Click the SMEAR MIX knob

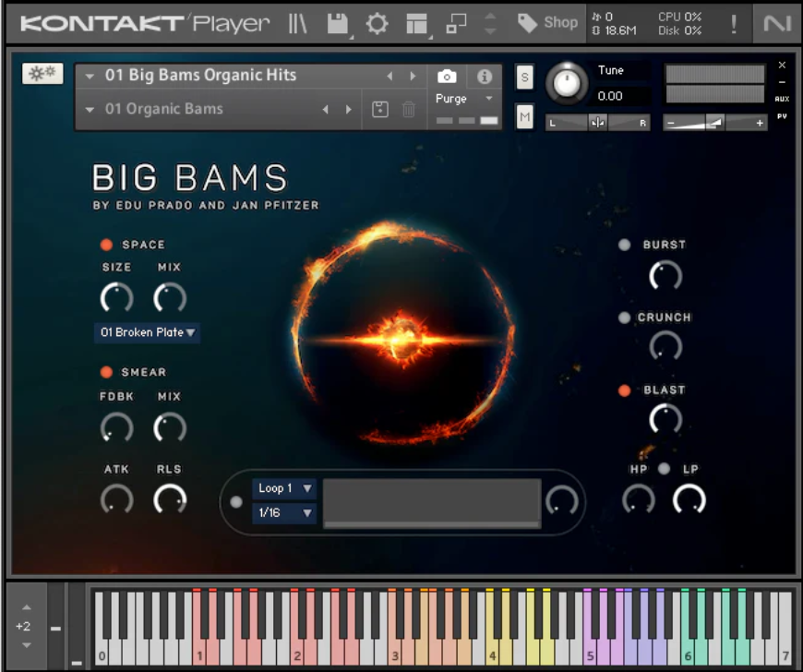[x=170, y=427]
